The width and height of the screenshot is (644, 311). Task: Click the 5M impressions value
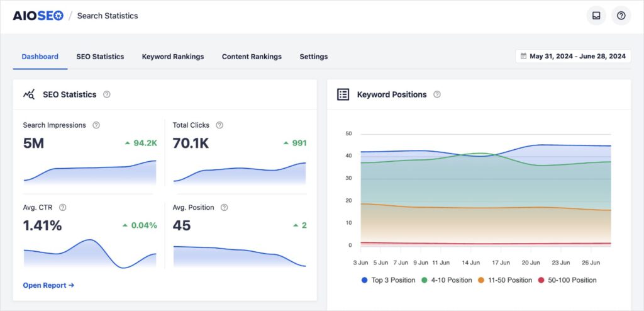(34, 143)
